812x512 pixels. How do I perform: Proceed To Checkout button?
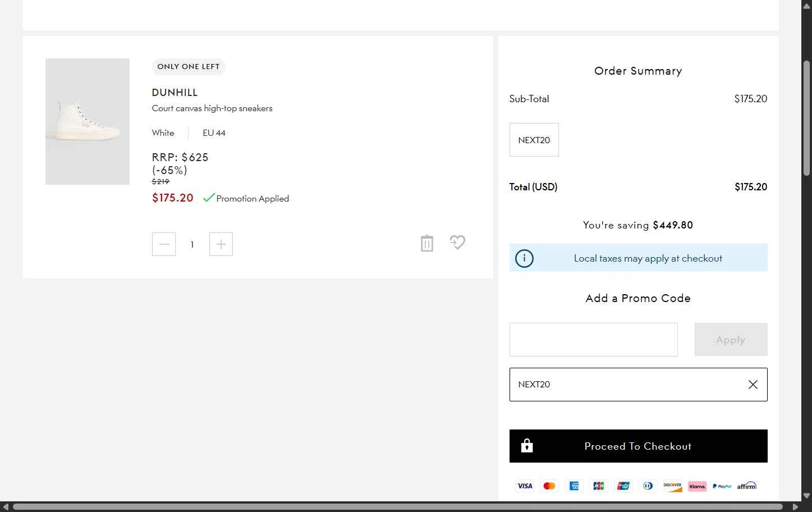click(x=639, y=446)
